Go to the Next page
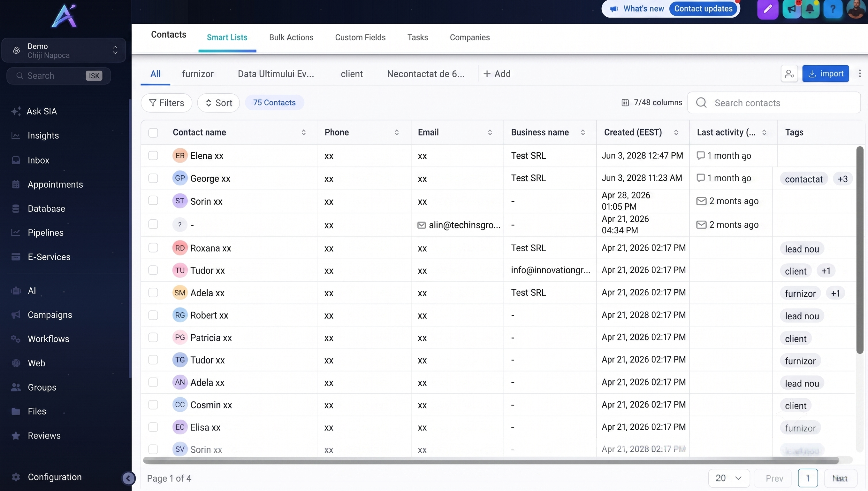This screenshot has height=491, width=868. [840, 478]
